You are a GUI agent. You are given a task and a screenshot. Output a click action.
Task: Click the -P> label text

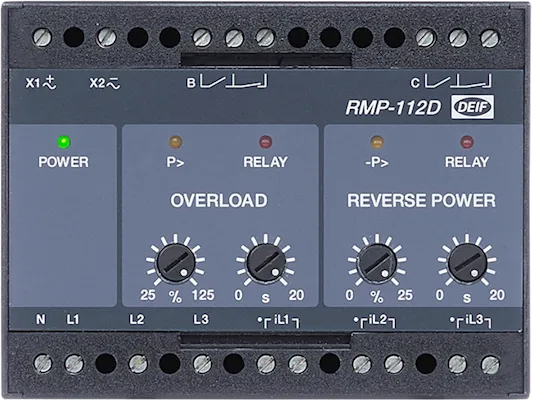[377, 162]
